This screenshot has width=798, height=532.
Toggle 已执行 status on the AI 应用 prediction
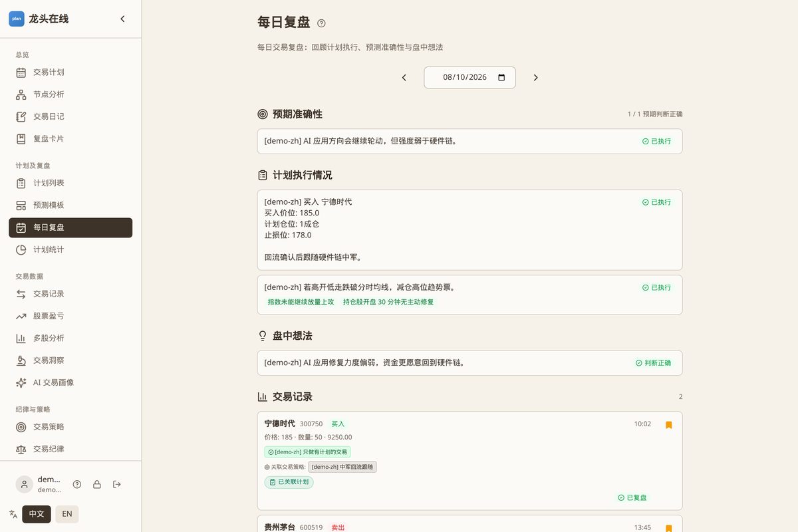point(657,142)
